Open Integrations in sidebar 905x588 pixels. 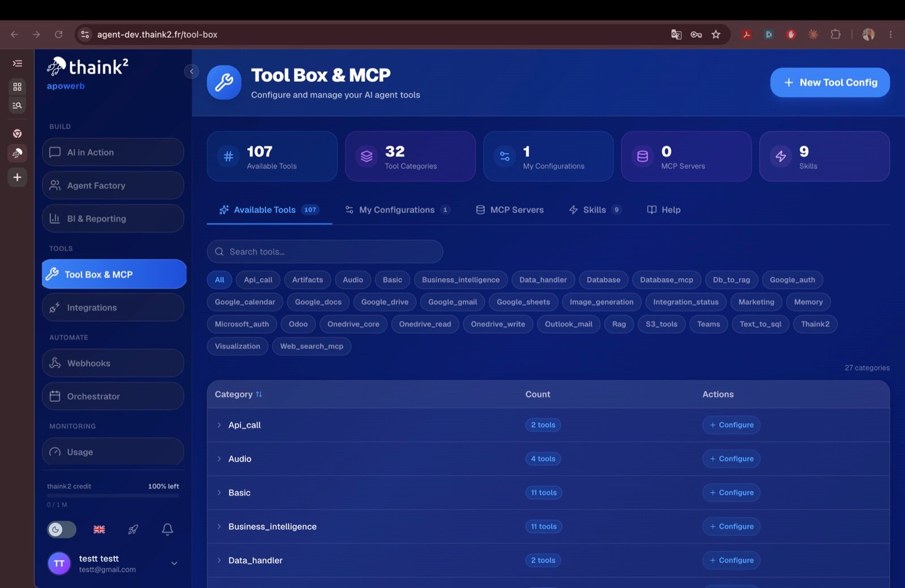pos(113,308)
